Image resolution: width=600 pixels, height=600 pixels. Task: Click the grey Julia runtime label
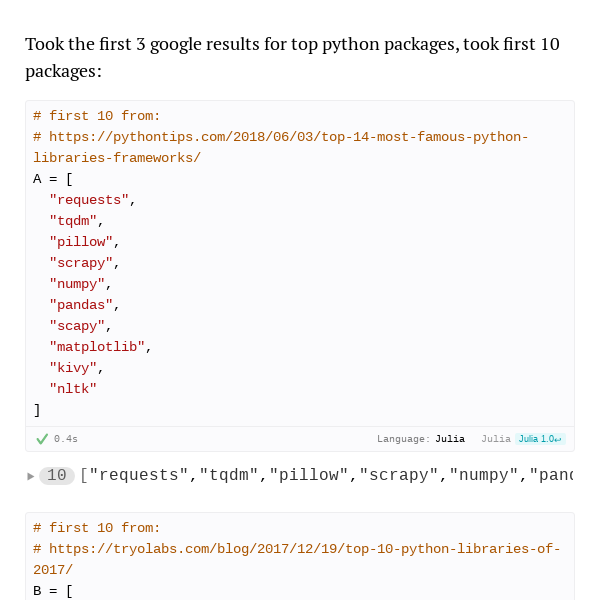[x=496, y=439]
